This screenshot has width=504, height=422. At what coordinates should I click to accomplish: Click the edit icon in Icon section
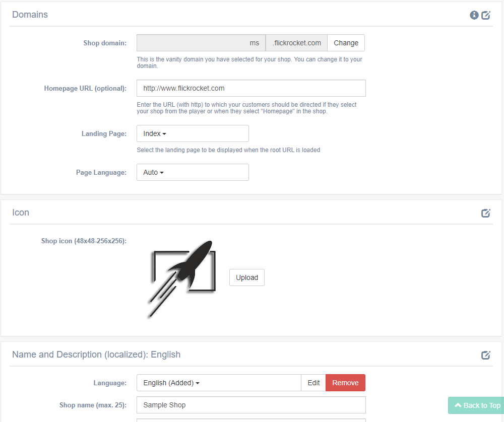click(486, 213)
